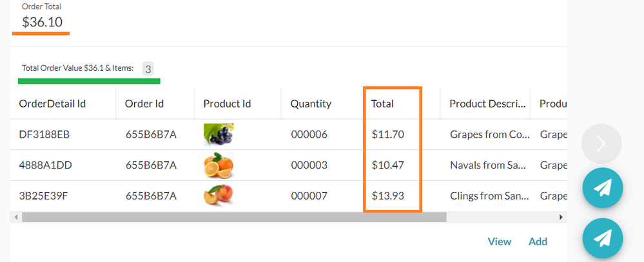The height and width of the screenshot is (262, 644).
Task: Click the right arrow of horizontal scrollbar
Action: coord(561,218)
